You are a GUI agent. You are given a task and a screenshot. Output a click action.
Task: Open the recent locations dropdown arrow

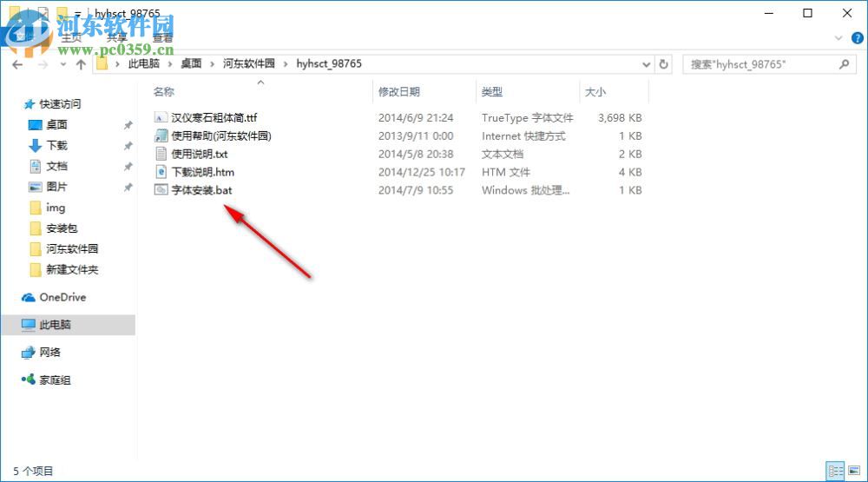tap(62, 65)
